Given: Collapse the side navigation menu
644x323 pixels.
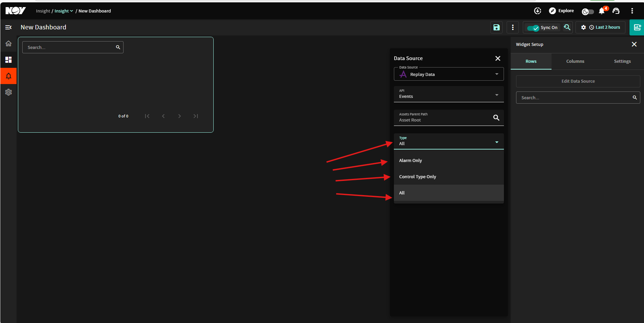Looking at the screenshot, I should click(8, 27).
